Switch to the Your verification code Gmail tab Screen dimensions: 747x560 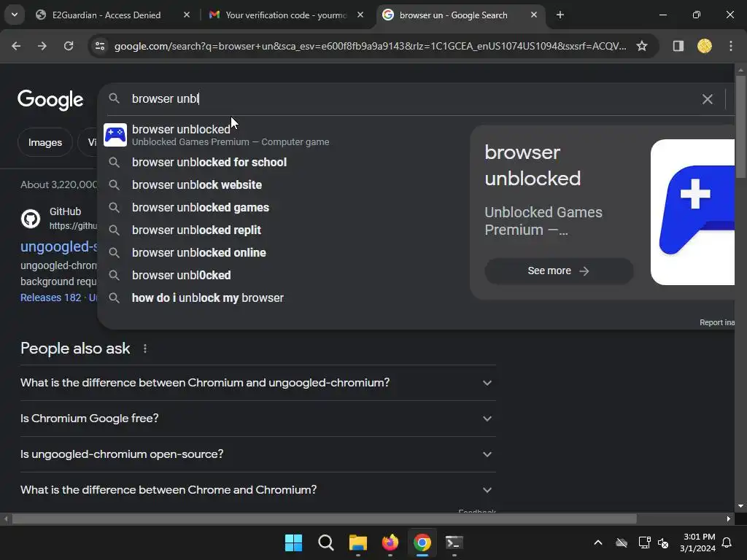tap(286, 15)
